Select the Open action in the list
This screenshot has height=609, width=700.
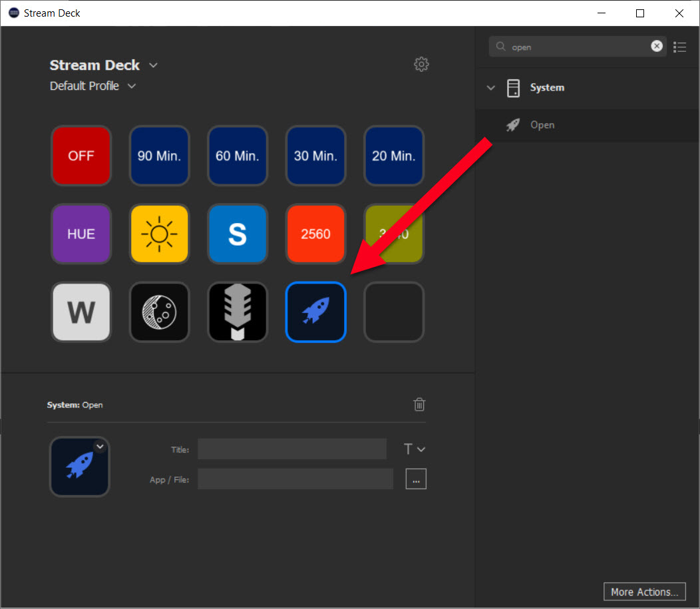click(587, 125)
